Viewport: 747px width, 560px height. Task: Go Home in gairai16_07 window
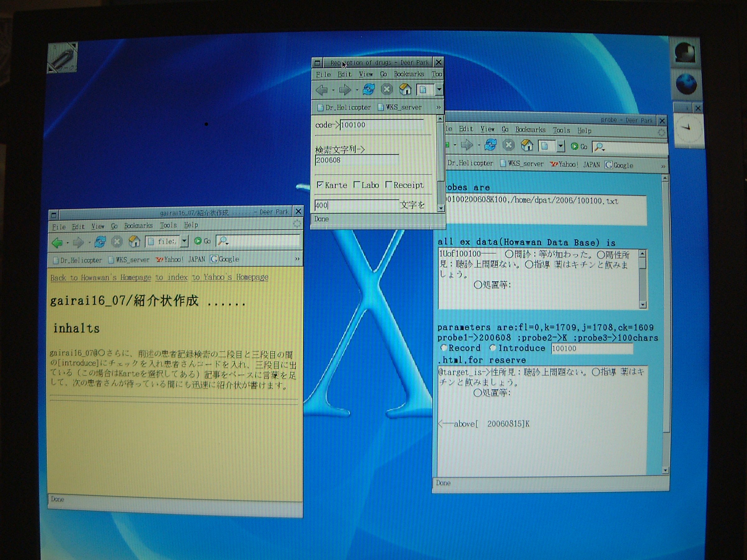[134, 241]
